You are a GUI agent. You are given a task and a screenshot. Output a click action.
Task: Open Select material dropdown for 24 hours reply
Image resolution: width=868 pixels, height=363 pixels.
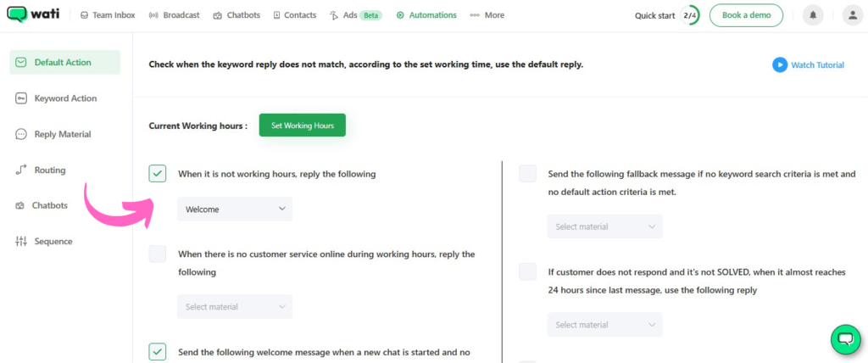click(605, 325)
